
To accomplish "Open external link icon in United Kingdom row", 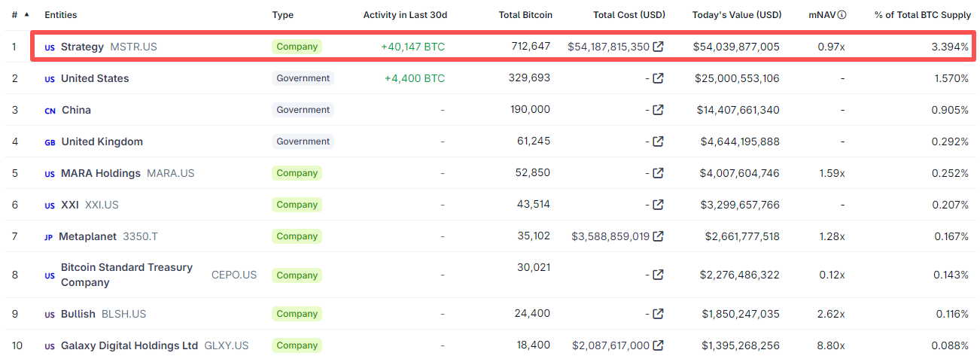I will (658, 141).
